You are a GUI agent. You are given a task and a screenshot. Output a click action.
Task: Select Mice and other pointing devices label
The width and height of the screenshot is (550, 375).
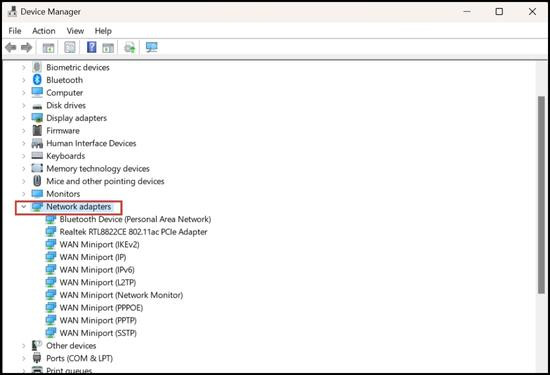tap(105, 181)
